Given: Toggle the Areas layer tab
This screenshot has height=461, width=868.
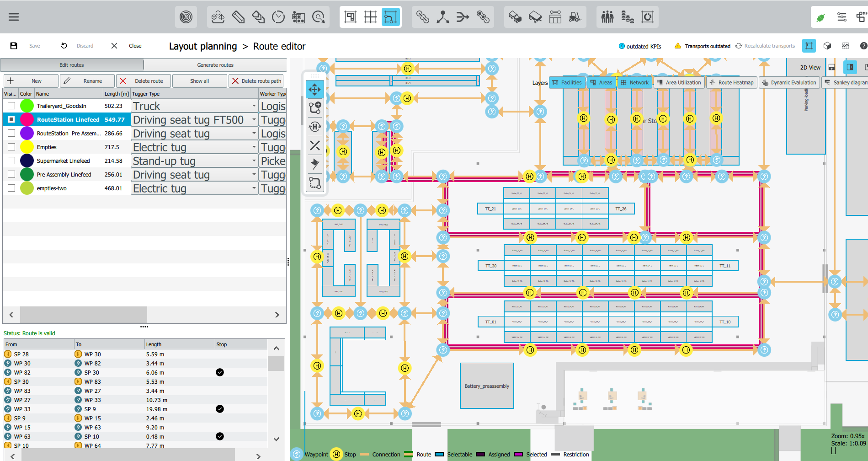Looking at the screenshot, I should tap(601, 82).
